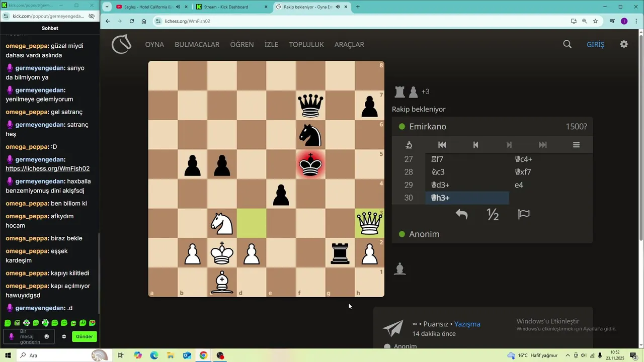Open Kick chat settings gear

64,336
